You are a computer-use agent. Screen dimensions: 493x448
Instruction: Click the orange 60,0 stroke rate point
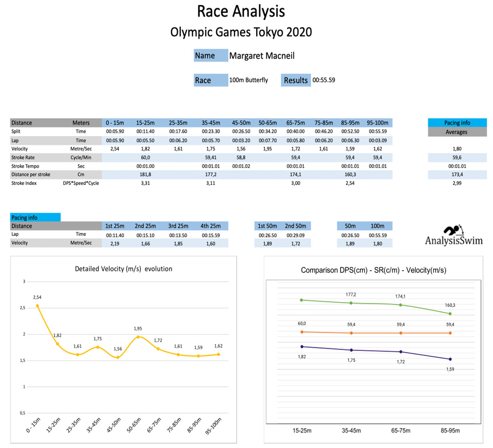pyautogui.click(x=302, y=332)
